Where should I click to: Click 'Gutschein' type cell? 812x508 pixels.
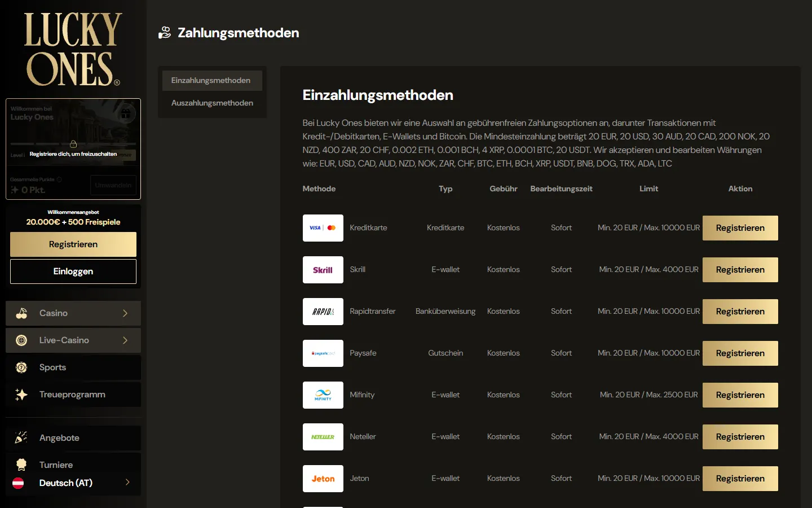click(445, 353)
